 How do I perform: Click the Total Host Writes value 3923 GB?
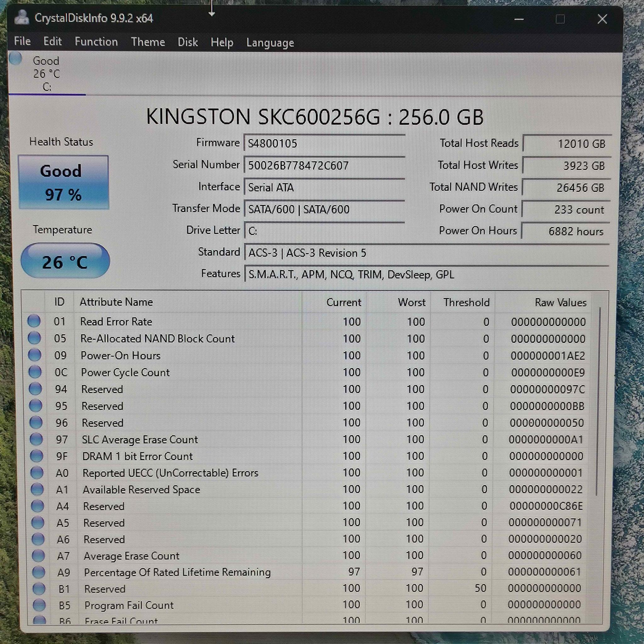(567, 166)
